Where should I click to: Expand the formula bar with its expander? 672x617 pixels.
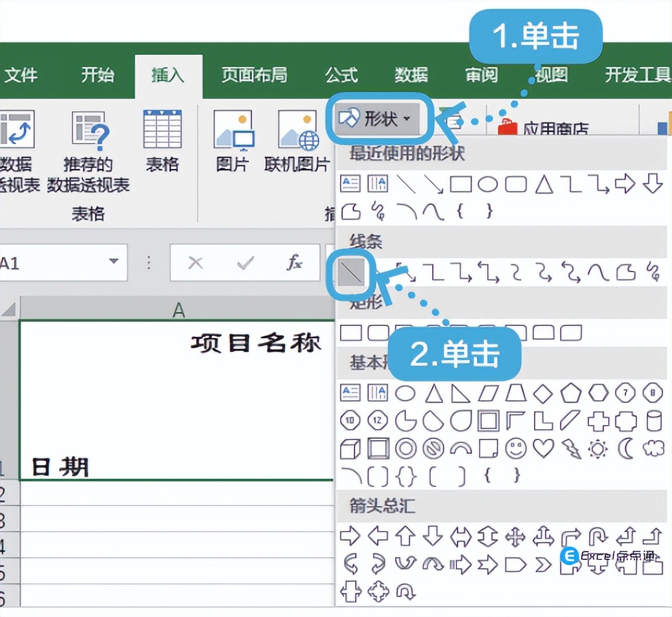(x=148, y=262)
